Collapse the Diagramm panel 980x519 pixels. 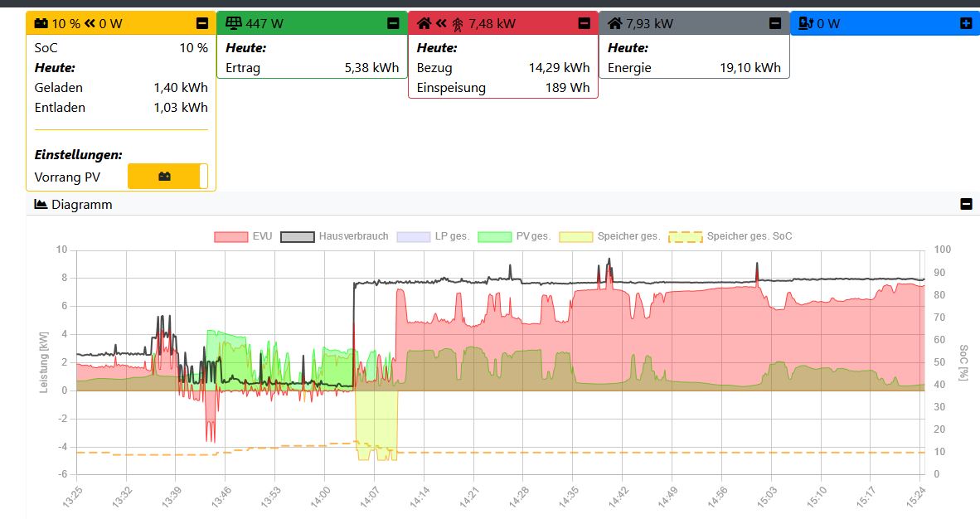coord(965,204)
